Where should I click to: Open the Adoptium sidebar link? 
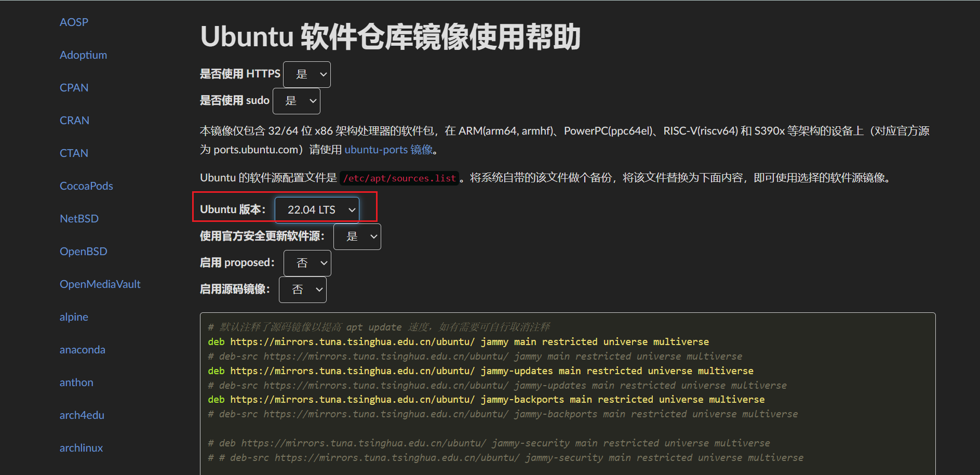83,55
